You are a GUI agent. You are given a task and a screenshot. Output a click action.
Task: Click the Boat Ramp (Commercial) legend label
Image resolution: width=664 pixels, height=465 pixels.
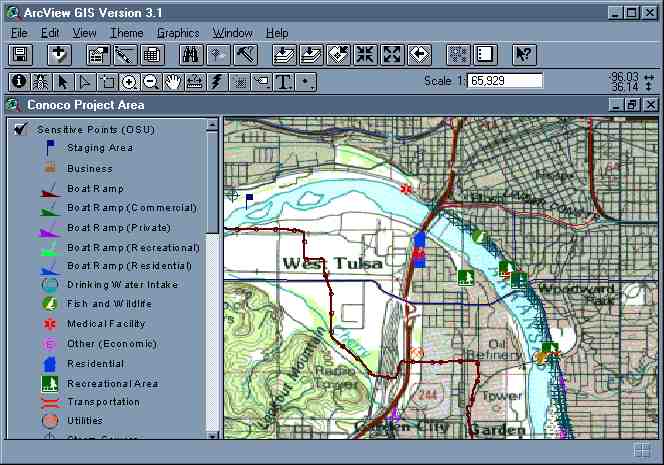coord(132,208)
